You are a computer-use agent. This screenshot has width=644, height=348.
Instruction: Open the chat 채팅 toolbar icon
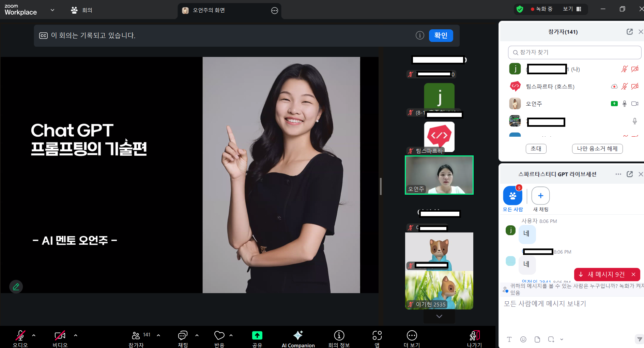point(183,335)
